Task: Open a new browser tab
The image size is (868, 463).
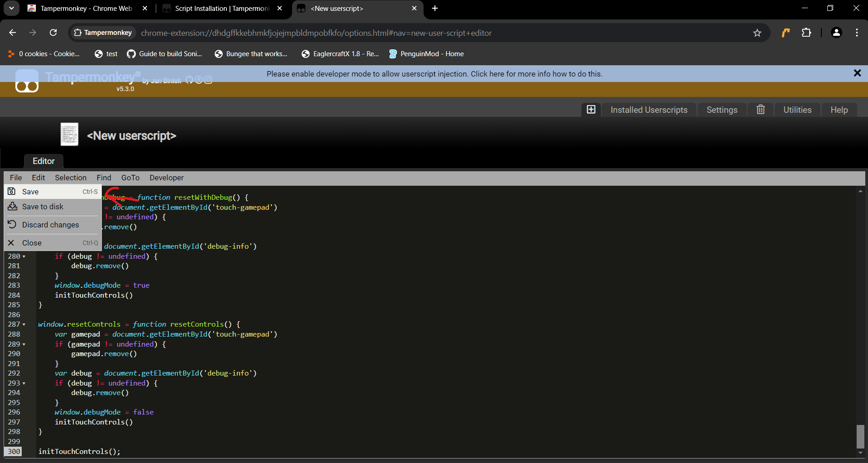Action: coord(435,8)
